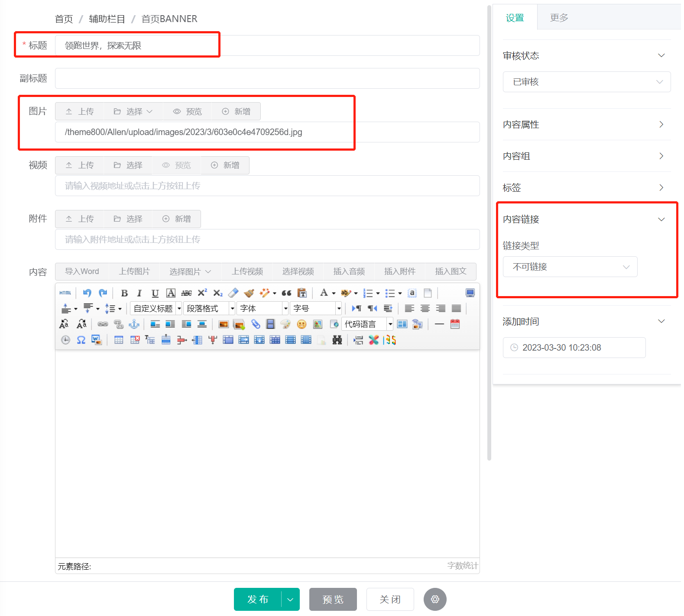Align text left in editor
684x616 pixels.
pos(409,309)
